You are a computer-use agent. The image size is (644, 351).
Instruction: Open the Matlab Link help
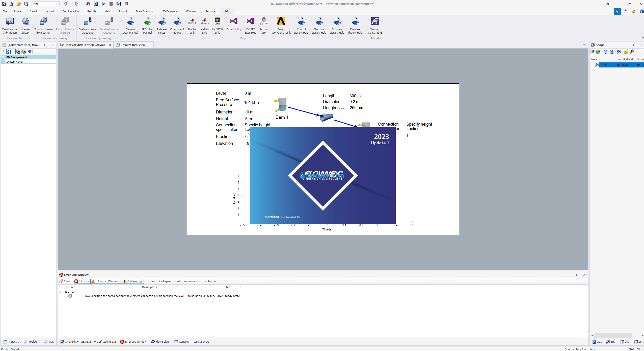point(204,26)
